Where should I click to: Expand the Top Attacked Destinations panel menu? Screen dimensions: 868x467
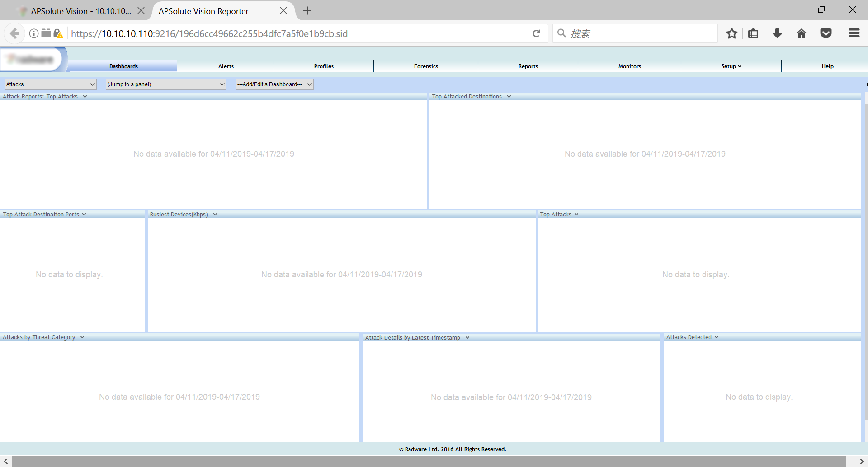pos(509,97)
